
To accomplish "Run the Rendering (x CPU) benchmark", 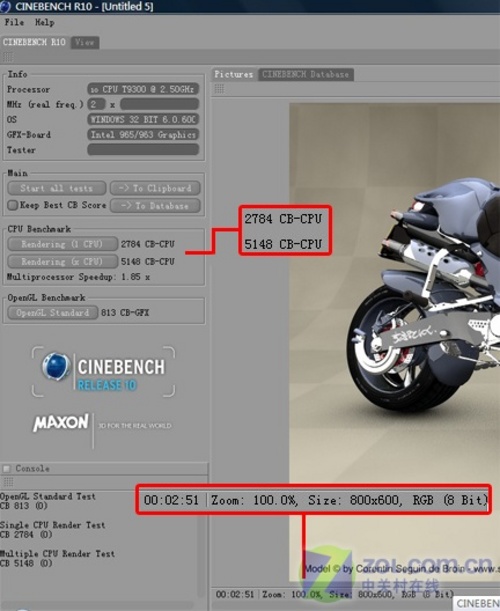I will coord(62,261).
